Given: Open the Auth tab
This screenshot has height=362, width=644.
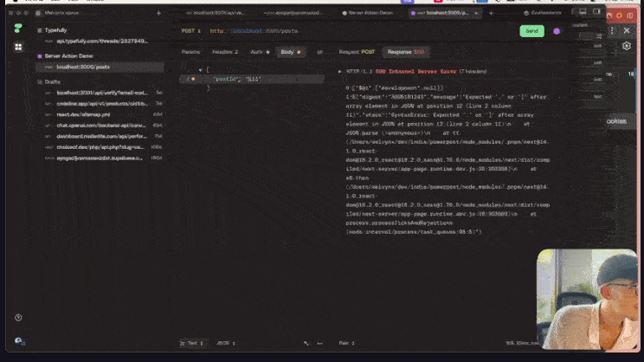Looking at the screenshot, I should tap(258, 52).
